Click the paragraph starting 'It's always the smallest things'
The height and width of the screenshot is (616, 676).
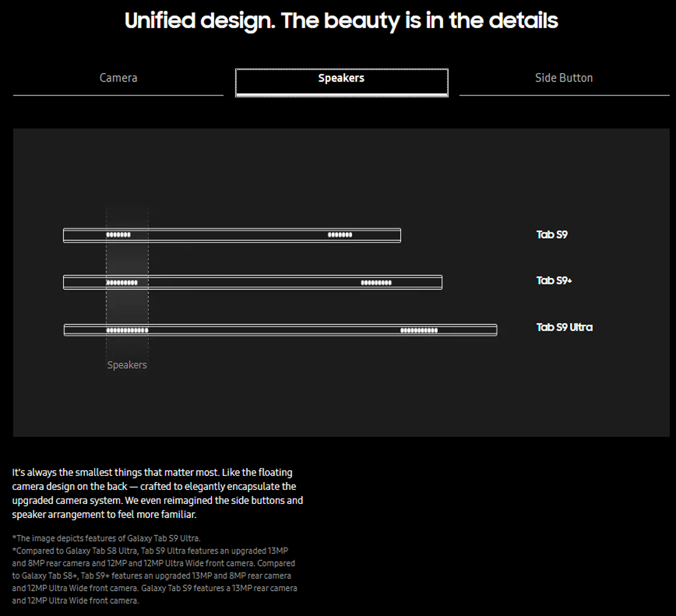[x=158, y=493]
